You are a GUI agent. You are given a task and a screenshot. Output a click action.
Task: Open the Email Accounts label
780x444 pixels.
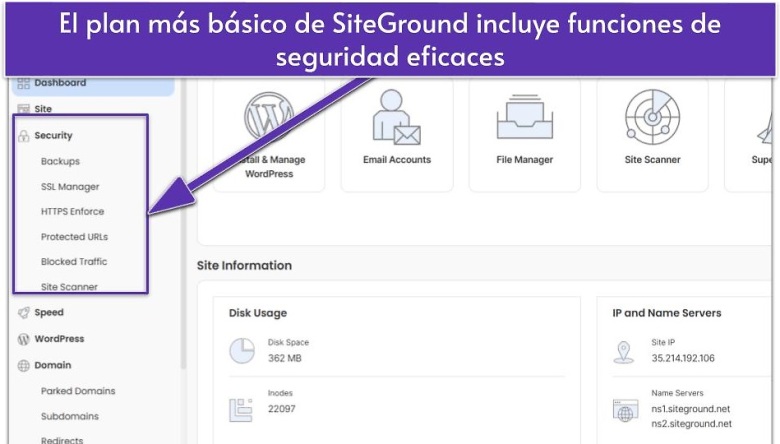pyautogui.click(x=397, y=160)
